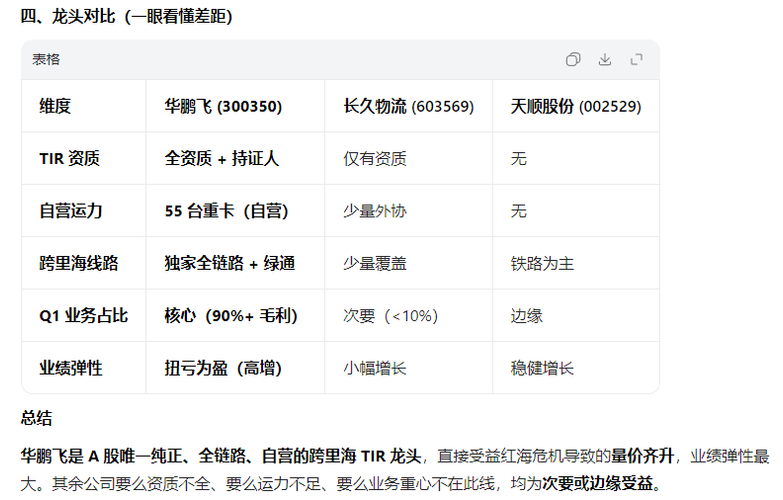
Task: Click the 天顺股份 (002529) column header
Action: coord(576,106)
